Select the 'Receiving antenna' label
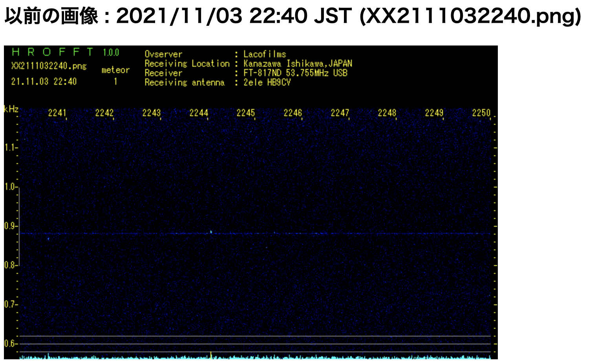Viewport: 596px width, 364px height. [185, 82]
